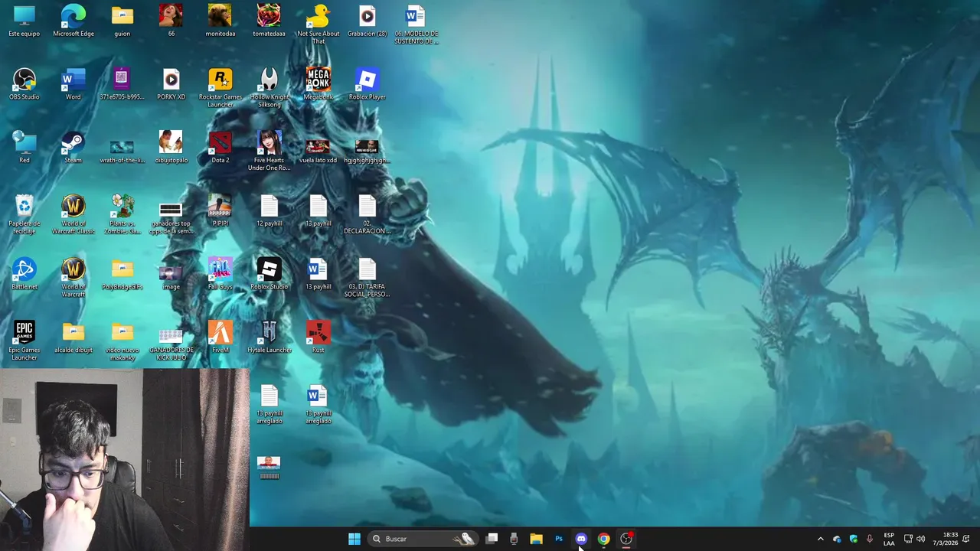Launch Hytale Launcher shortcut

tap(269, 337)
